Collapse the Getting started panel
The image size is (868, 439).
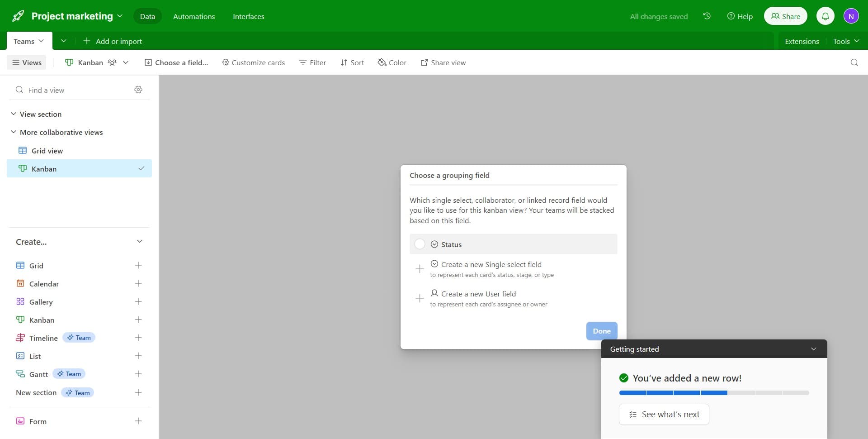pos(814,348)
